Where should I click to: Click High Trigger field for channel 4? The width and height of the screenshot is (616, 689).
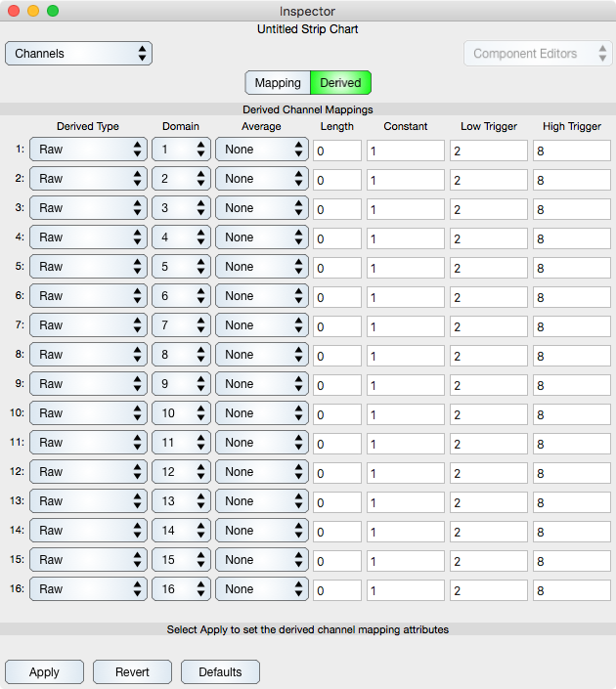coord(572,238)
